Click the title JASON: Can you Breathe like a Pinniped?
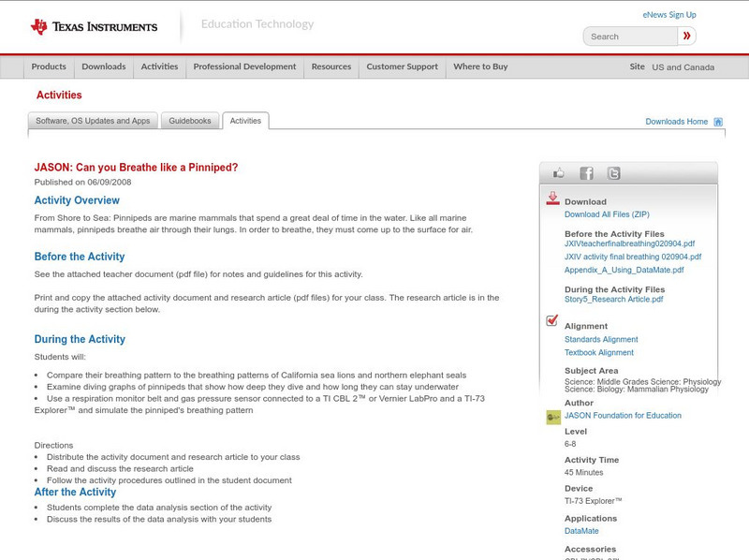Screen dimensions: 749x560 136,168
